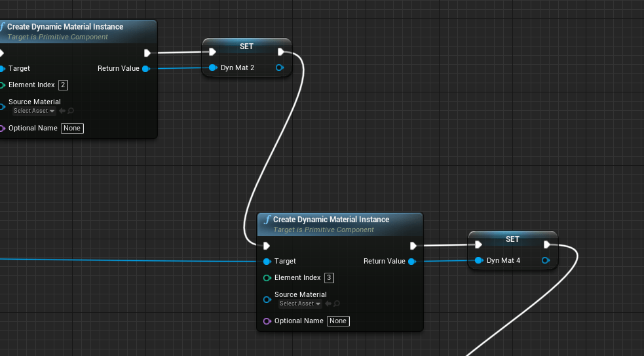Open the Select Asset dropdown in the upper node
This screenshot has height=356, width=644.
point(34,111)
